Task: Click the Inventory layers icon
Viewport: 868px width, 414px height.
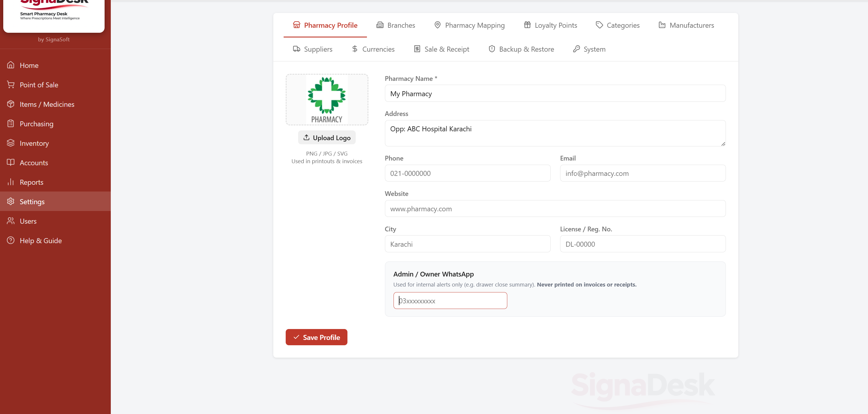Action: 11,143
